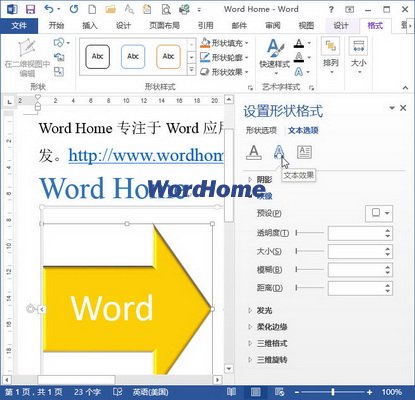Viewport: 415px width, 400px height.
Task: Click the Print preview magnifier icon
Action: tap(166, 9)
